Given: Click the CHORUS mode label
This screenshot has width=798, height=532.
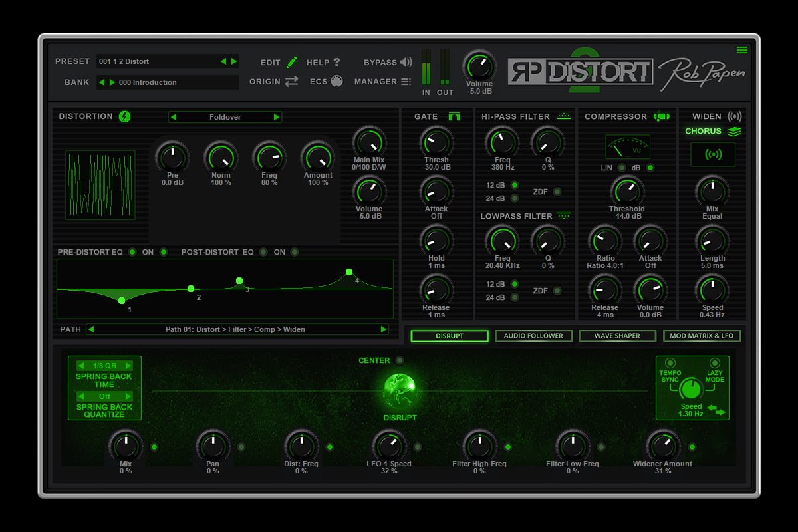Looking at the screenshot, I should click(x=703, y=131).
